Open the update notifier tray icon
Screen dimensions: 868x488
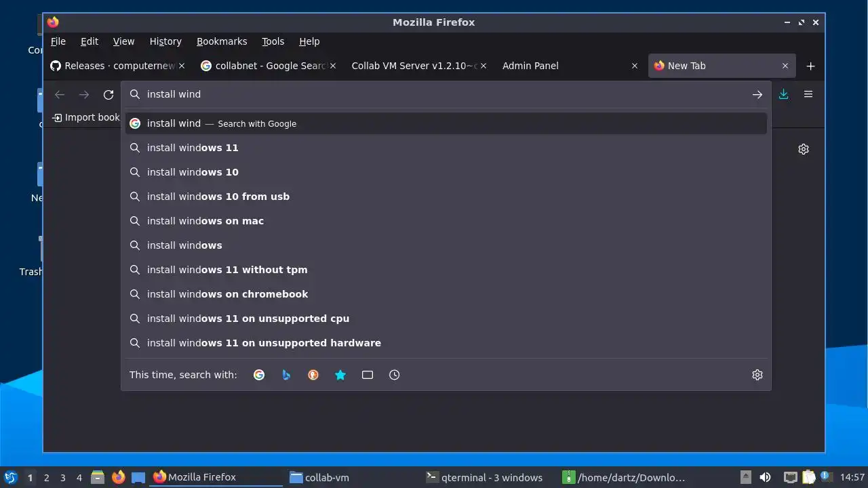(x=826, y=477)
